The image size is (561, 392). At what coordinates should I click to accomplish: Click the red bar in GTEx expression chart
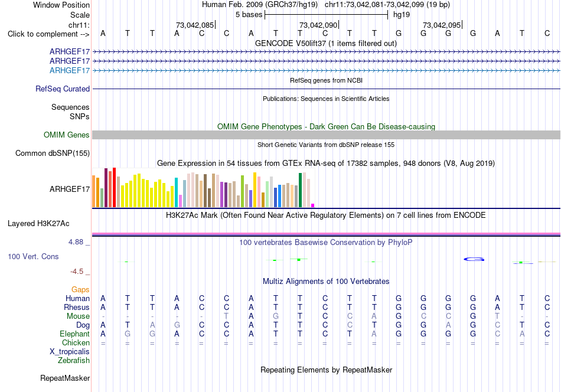(114, 187)
